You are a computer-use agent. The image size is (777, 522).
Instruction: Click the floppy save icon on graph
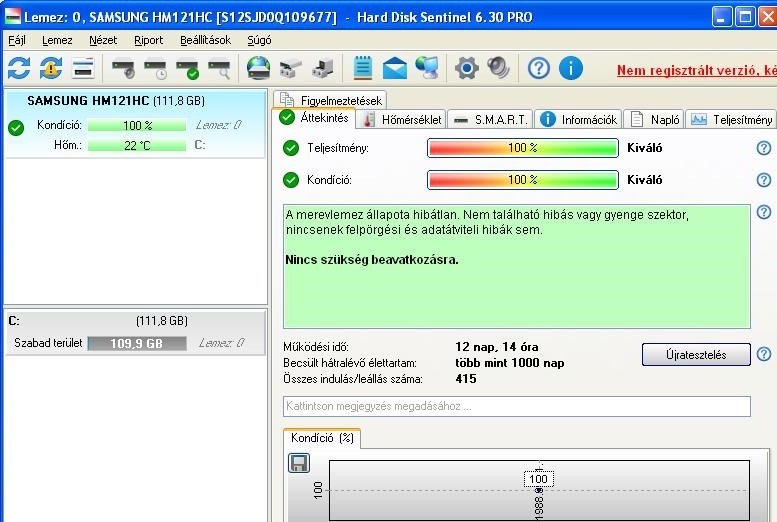tap(299, 463)
